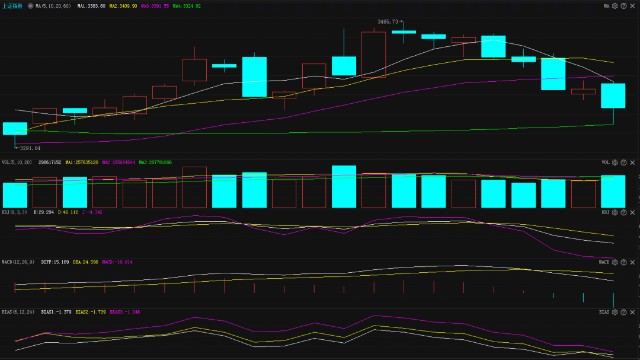This screenshot has width=640, height=360.
Task: Open help icon for VOL panel
Action: [624, 162]
